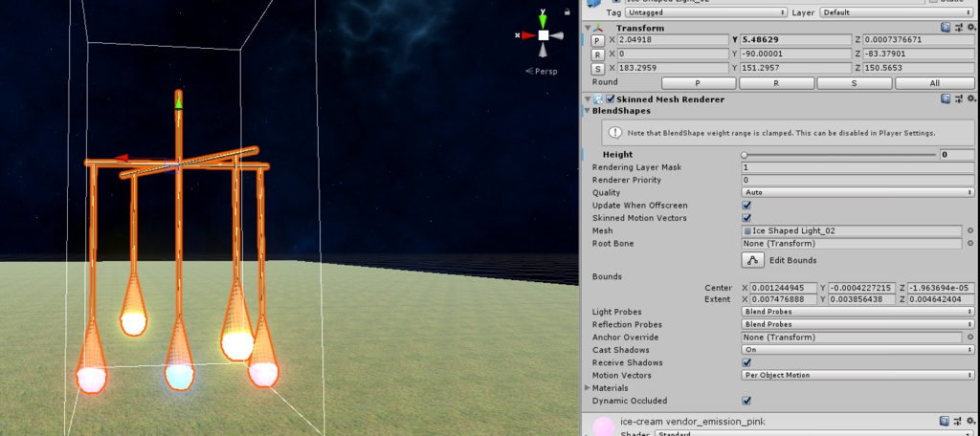Open the Motion Vectors dropdown

tap(857, 376)
